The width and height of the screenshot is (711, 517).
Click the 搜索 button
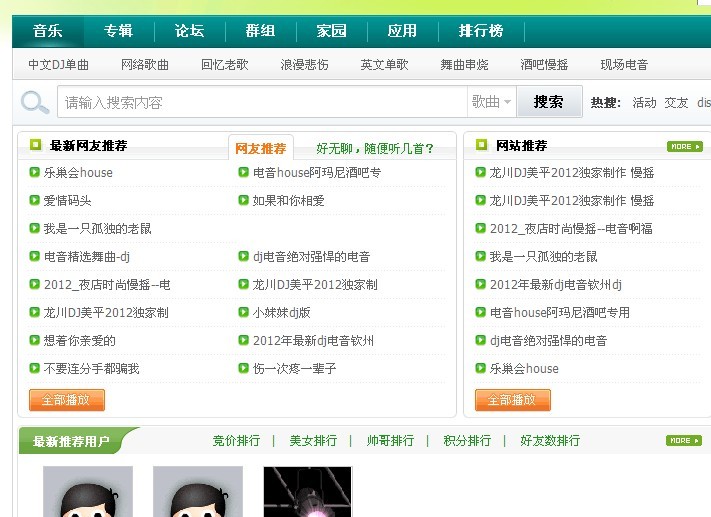(549, 102)
